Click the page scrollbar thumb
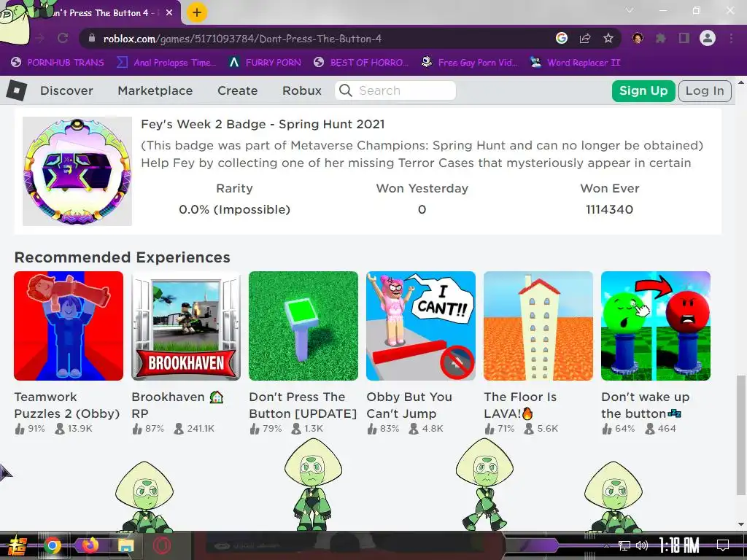This screenshot has width=747, height=560. [740, 435]
